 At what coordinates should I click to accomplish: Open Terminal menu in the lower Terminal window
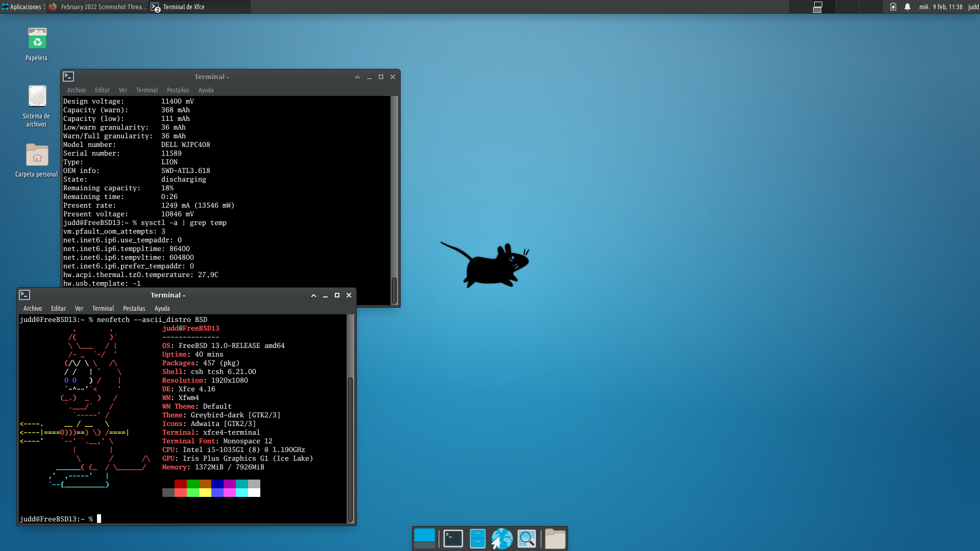tap(103, 308)
